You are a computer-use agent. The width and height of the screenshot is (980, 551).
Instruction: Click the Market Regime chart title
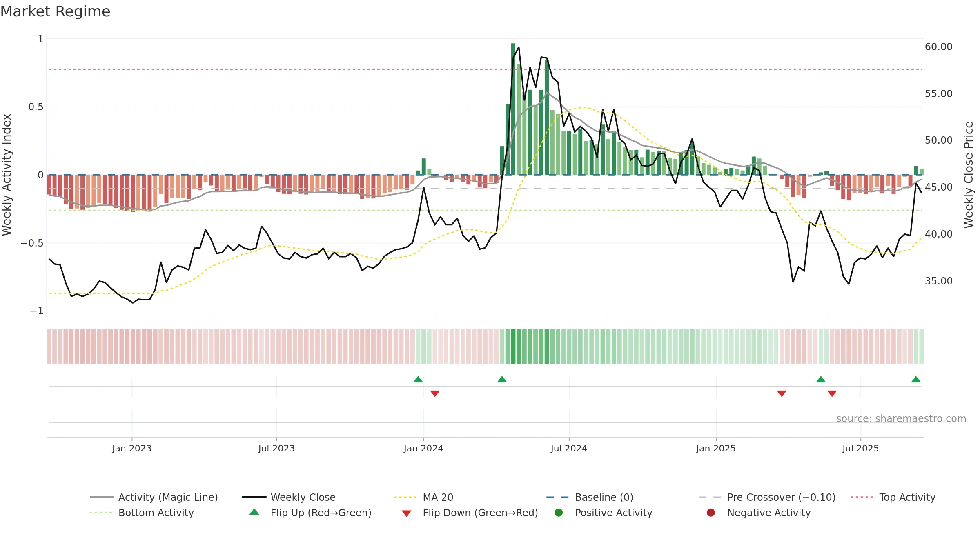click(x=55, y=11)
